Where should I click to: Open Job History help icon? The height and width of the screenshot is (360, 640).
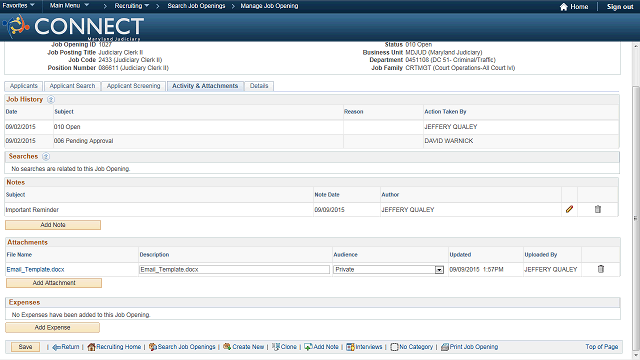coord(51,99)
